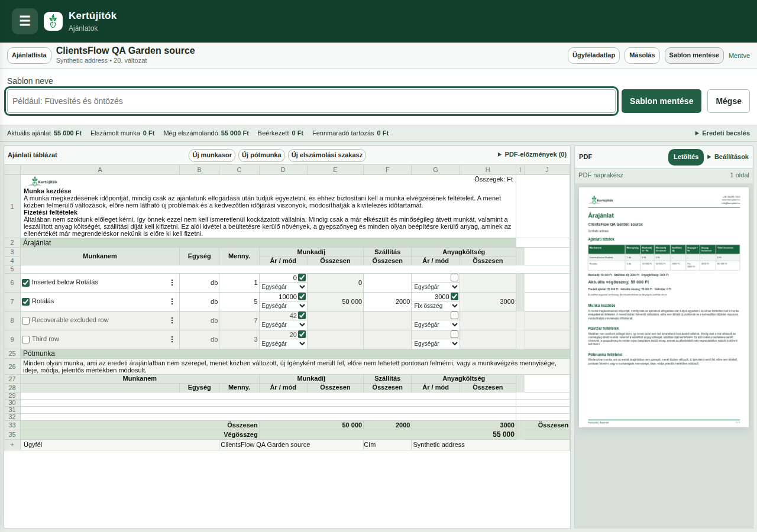
Task: Click the PDF page preview thumbnail
Action: [x=664, y=307]
